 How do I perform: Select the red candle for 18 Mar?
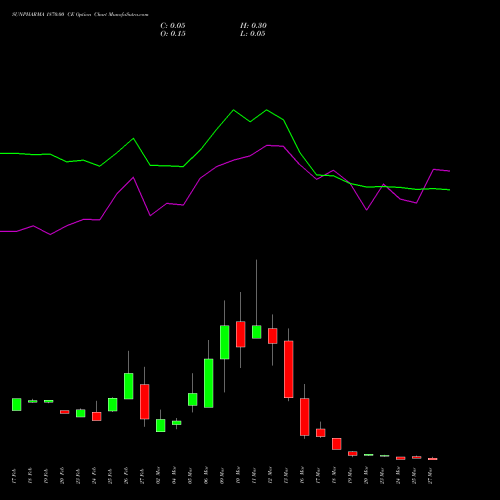pos(337,444)
